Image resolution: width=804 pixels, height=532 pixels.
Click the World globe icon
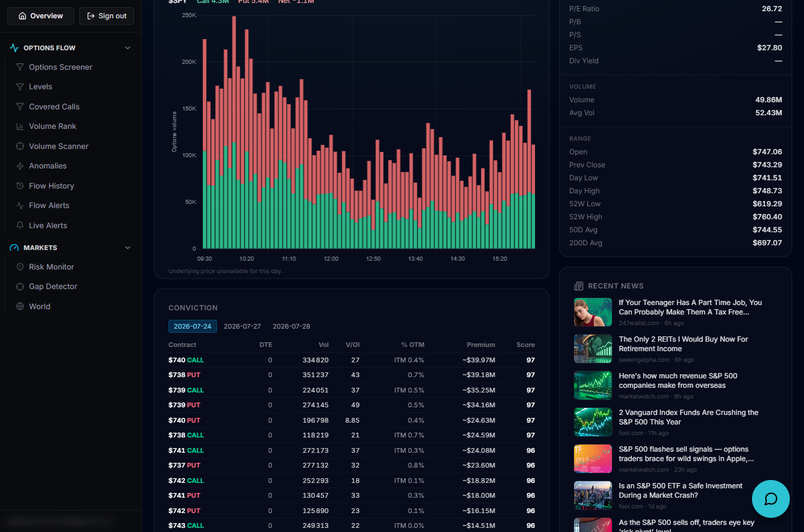[20, 307]
